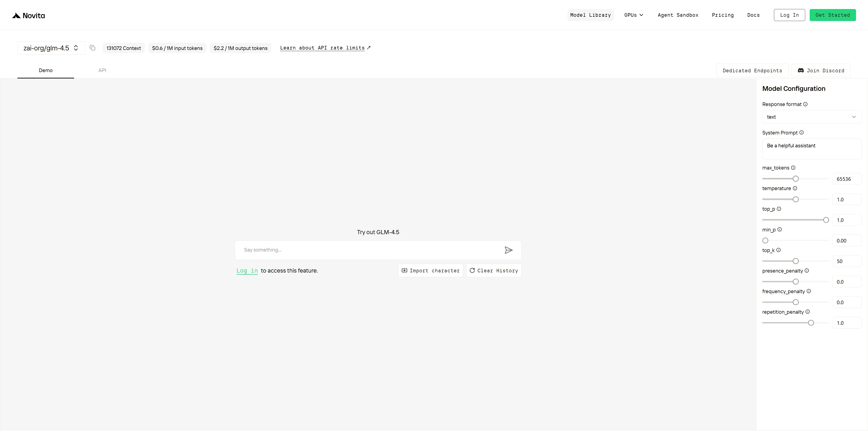The width and height of the screenshot is (868, 431).
Task: Open Dedicated Endpoints
Action: [x=752, y=71]
